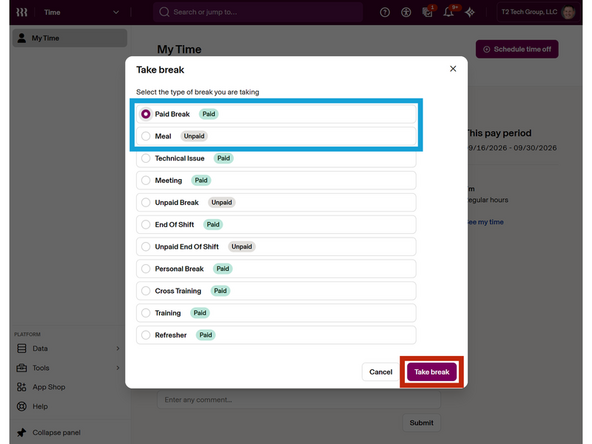Viewport: 592px width, 444px height.
Task: Click the Tools briefcase icon in sidebar
Action: pos(22,368)
